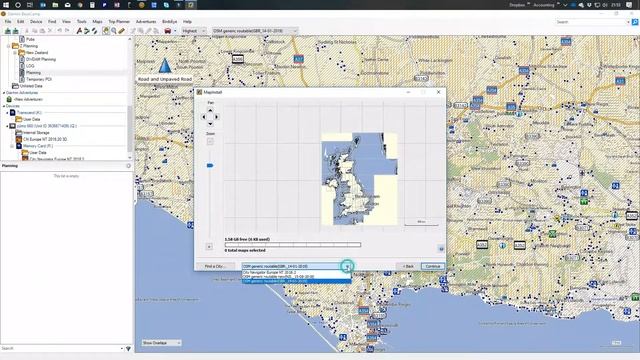The height and width of the screenshot is (360, 640).
Task: Open the Maps menu
Action: [x=97, y=22]
